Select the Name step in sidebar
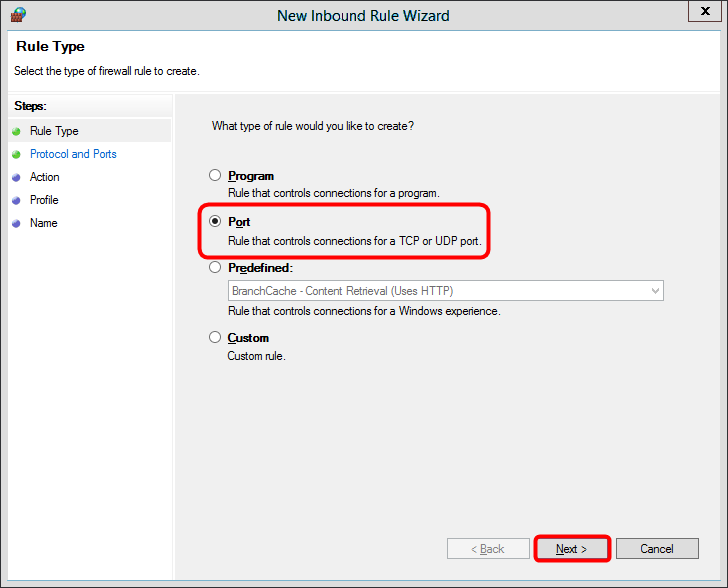Image resolution: width=728 pixels, height=588 pixels. (x=44, y=223)
